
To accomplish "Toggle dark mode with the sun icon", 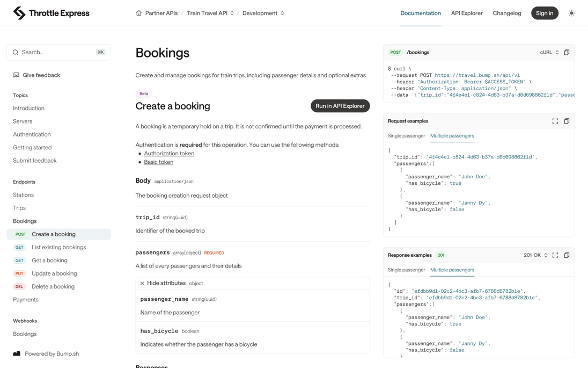I will click(x=572, y=13).
